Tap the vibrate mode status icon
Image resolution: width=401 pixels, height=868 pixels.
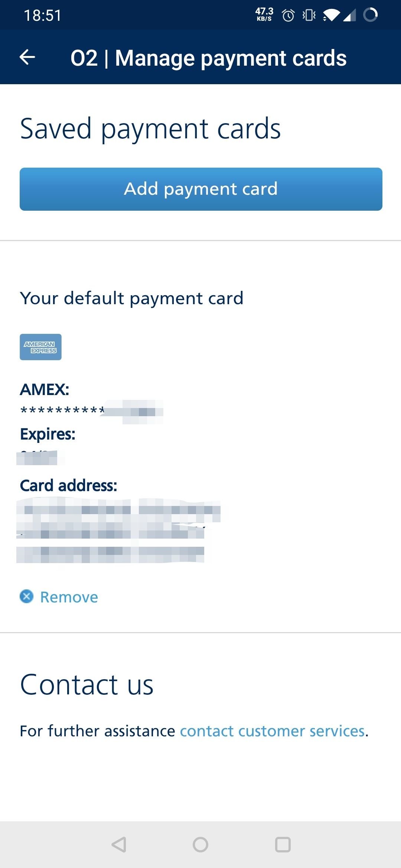[x=309, y=15]
